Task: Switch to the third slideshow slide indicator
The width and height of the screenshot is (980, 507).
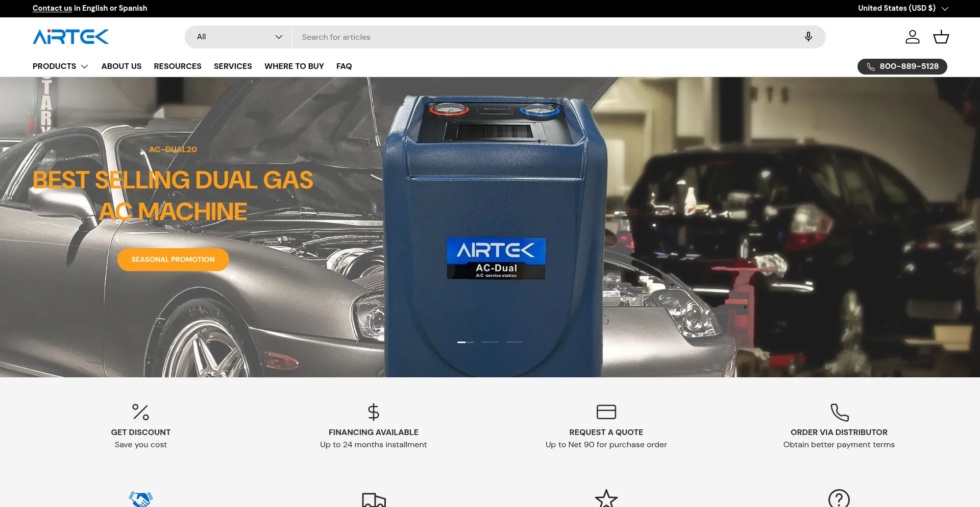Action: click(x=514, y=342)
